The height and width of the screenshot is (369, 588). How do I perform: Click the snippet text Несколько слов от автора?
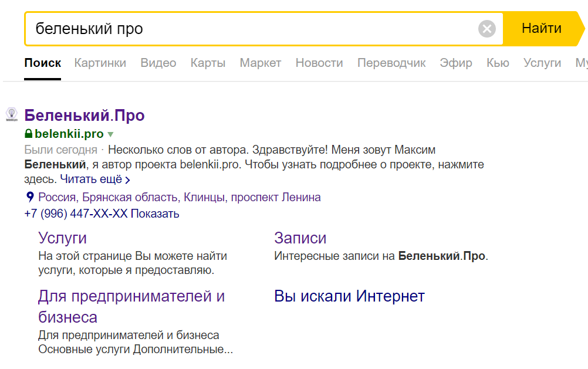point(178,150)
